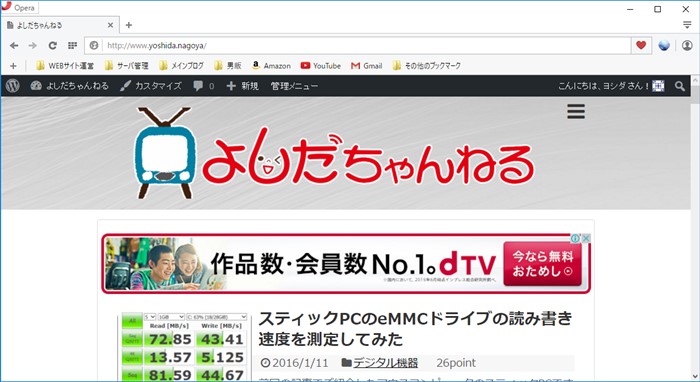Image resolution: width=700 pixels, height=382 pixels.
Task: Open a new tab with the plus button
Action: coord(129,25)
